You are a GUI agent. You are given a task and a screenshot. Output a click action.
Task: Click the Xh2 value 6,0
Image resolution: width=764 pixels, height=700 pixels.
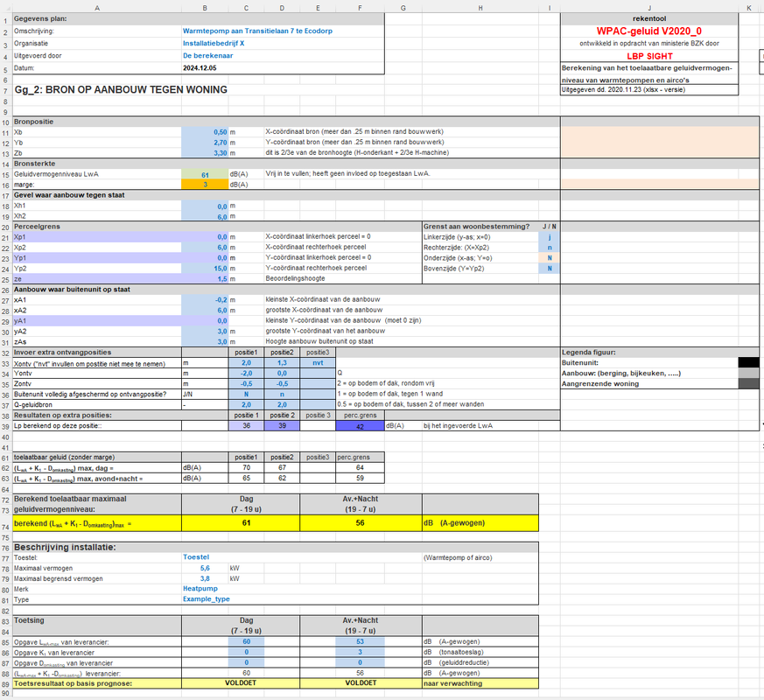[205, 216]
